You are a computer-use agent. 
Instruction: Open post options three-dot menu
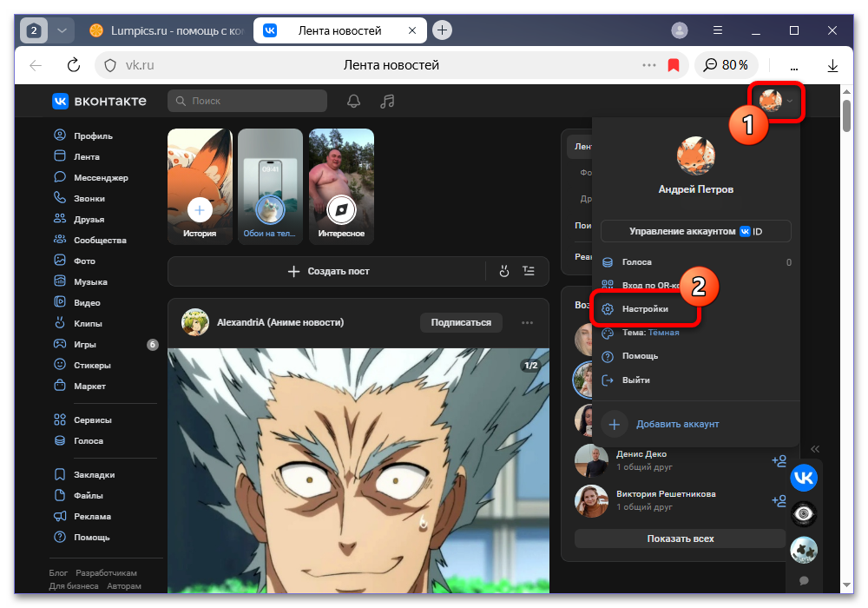tap(527, 322)
